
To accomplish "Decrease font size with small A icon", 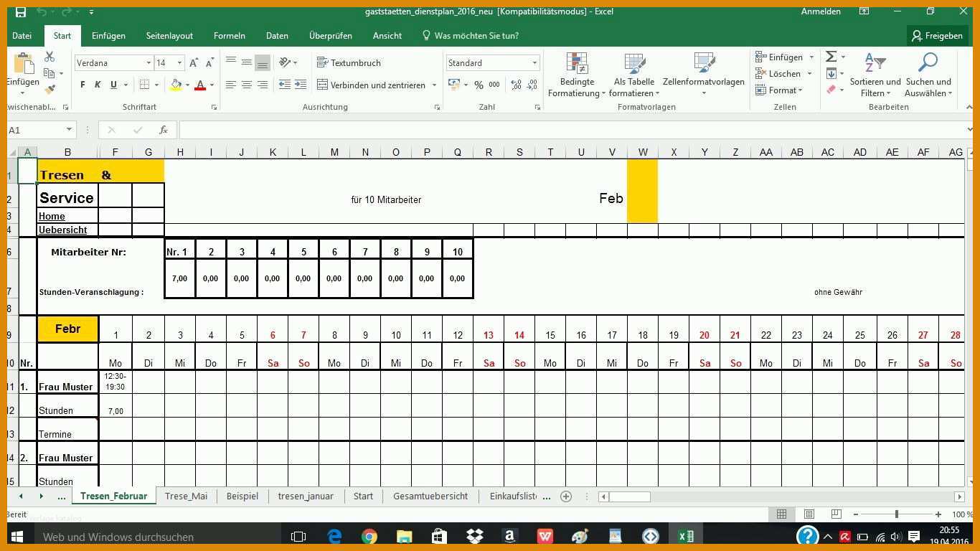I will coord(209,63).
